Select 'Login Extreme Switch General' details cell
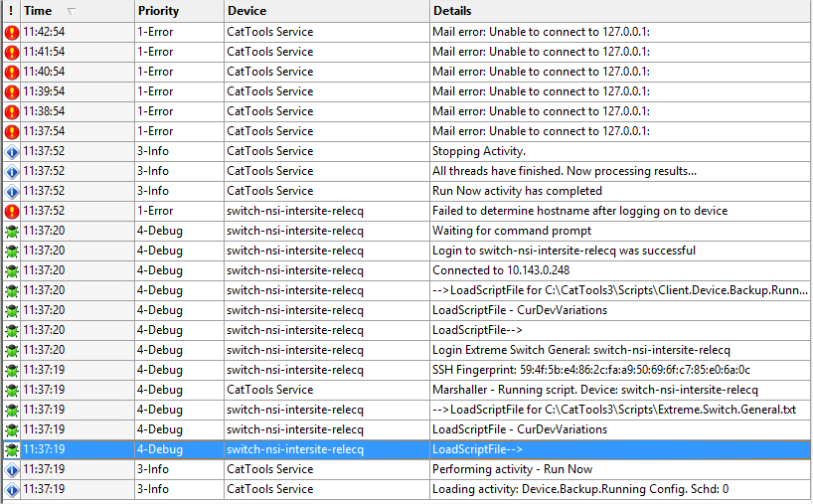This screenshot has height=504, width=813. click(x=620, y=350)
